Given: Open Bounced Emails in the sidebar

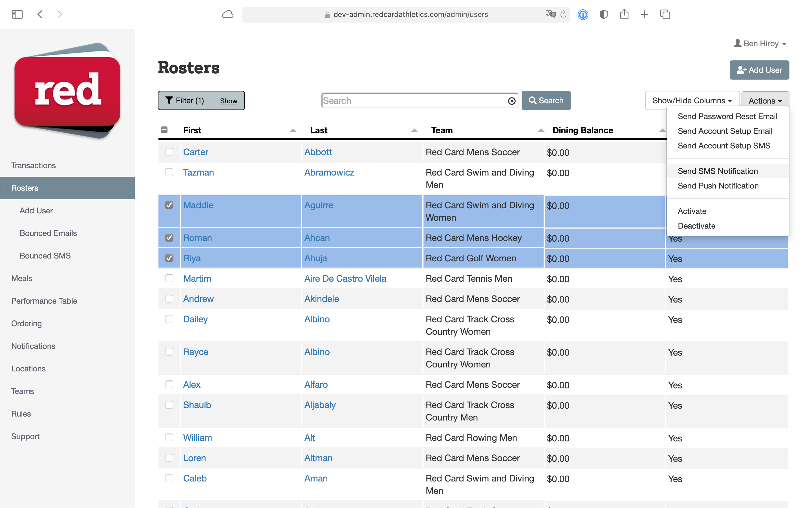Looking at the screenshot, I should coord(48,233).
